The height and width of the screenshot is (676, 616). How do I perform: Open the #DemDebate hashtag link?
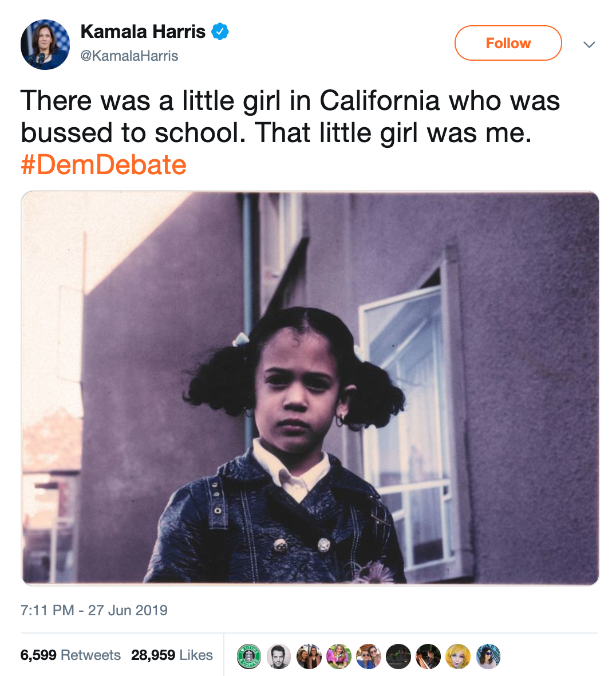pyautogui.click(x=104, y=165)
